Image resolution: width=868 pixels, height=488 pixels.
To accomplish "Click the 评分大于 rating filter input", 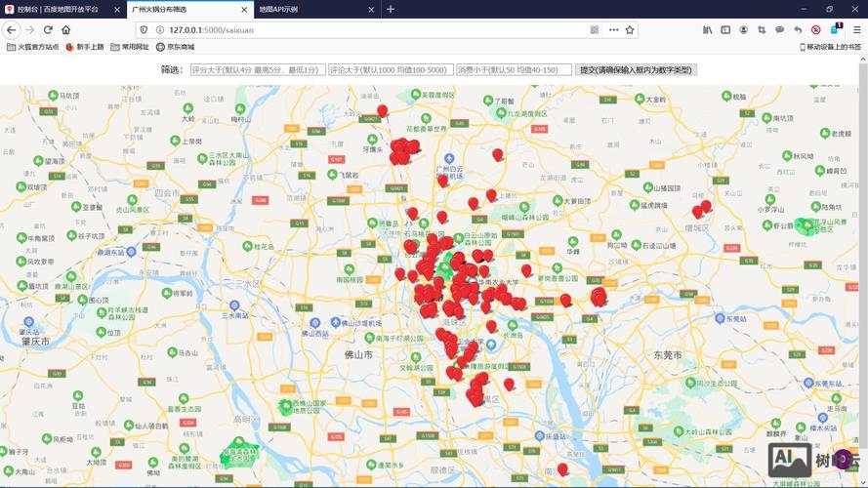I will pos(257,70).
